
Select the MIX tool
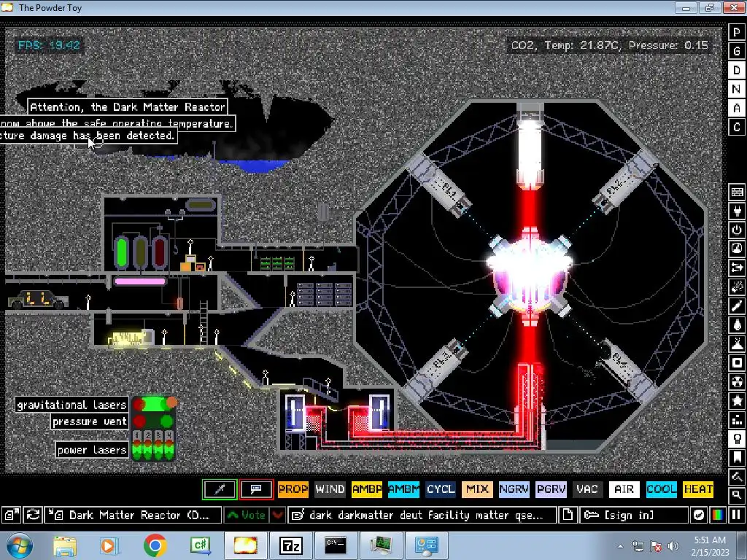pyautogui.click(x=477, y=489)
